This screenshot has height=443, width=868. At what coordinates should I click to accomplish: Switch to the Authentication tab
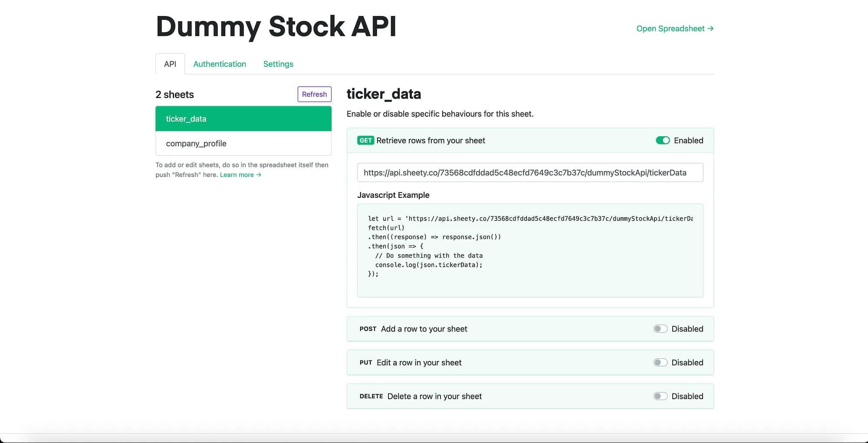[x=220, y=64]
